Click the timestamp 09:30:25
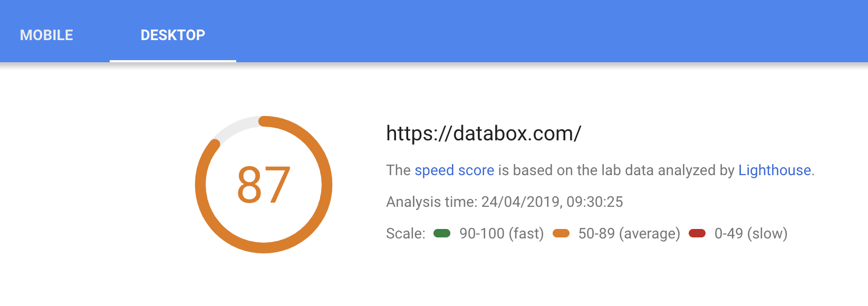The width and height of the screenshot is (868, 306). (594, 202)
